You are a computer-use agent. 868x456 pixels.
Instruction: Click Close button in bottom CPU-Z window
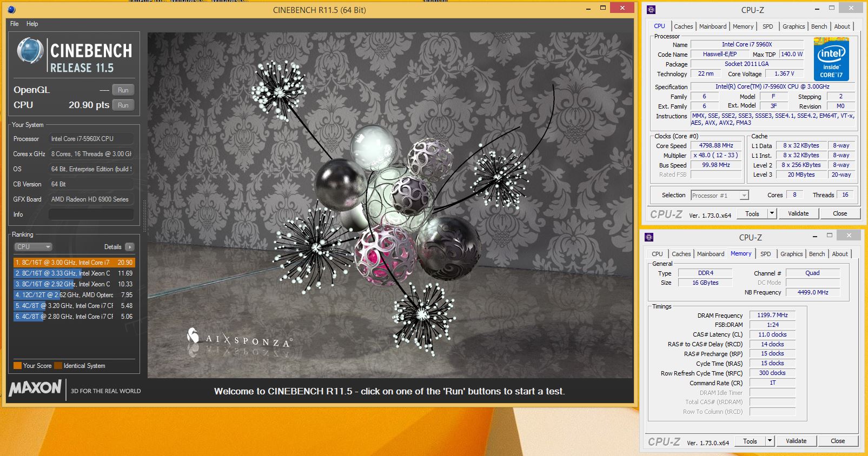838,441
